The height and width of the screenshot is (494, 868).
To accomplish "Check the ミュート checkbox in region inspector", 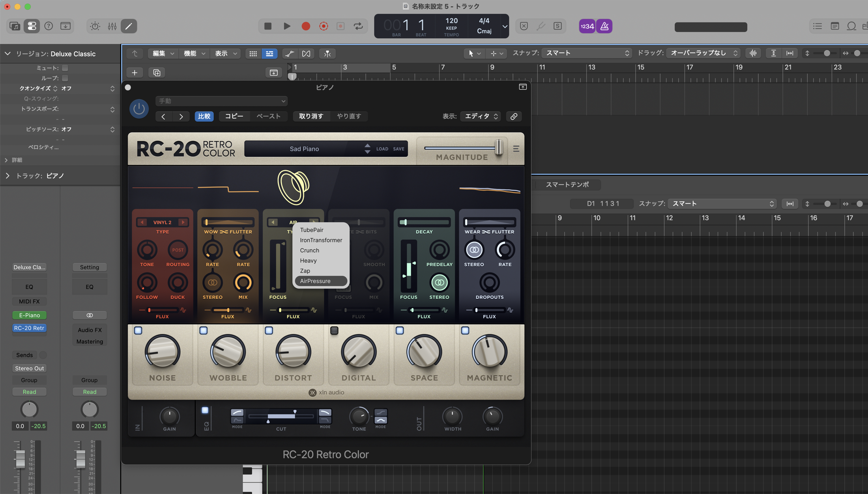I will coord(65,68).
